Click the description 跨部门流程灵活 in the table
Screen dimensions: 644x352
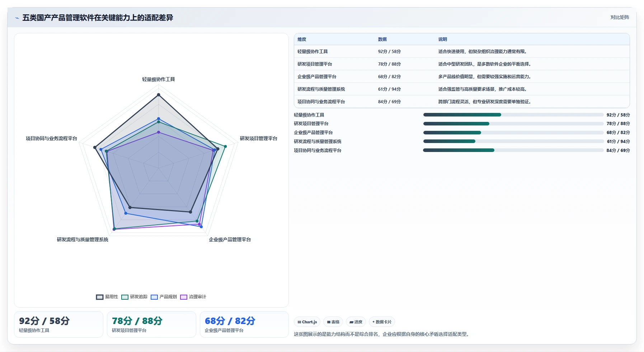click(485, 102)
